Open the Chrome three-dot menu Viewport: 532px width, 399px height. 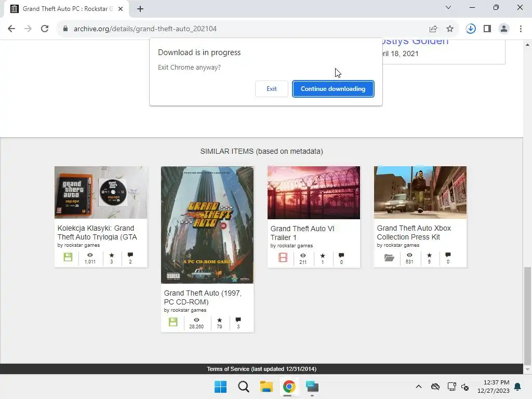(x=521, y=29)
